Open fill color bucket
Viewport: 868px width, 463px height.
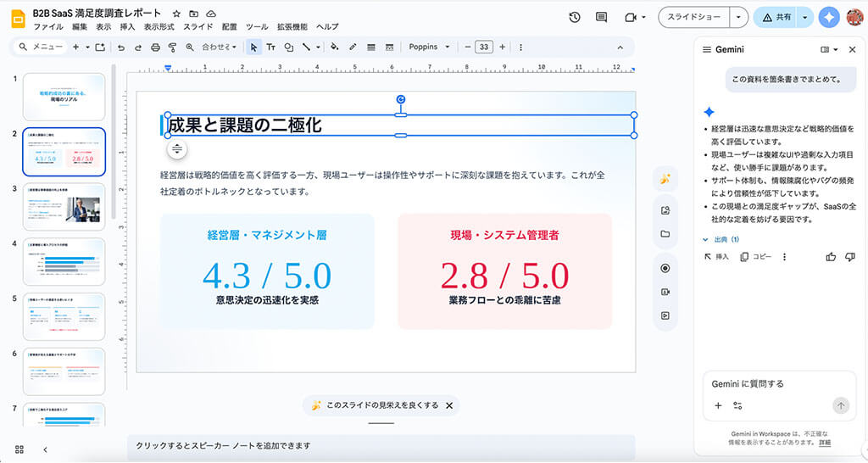click(x=334, y=47)
